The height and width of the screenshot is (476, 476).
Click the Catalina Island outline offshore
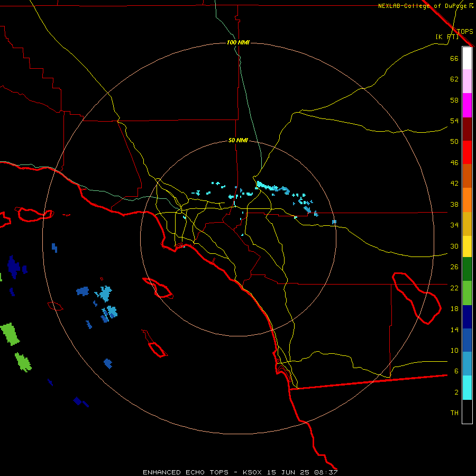(158, 288)
